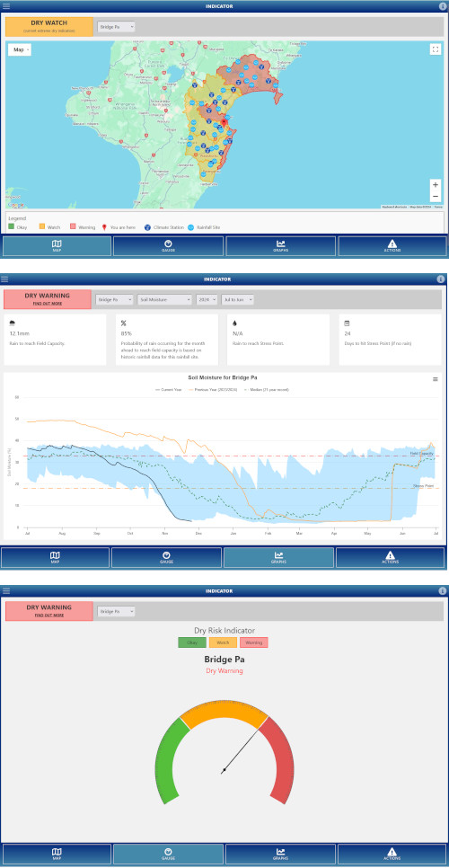Switch to MAP tab from the Gauge screen
Screen dimensions: 449x868
[57, 855]
